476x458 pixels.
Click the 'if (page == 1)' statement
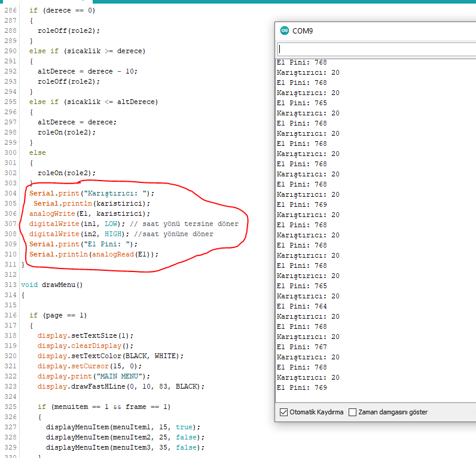[57, 315]
